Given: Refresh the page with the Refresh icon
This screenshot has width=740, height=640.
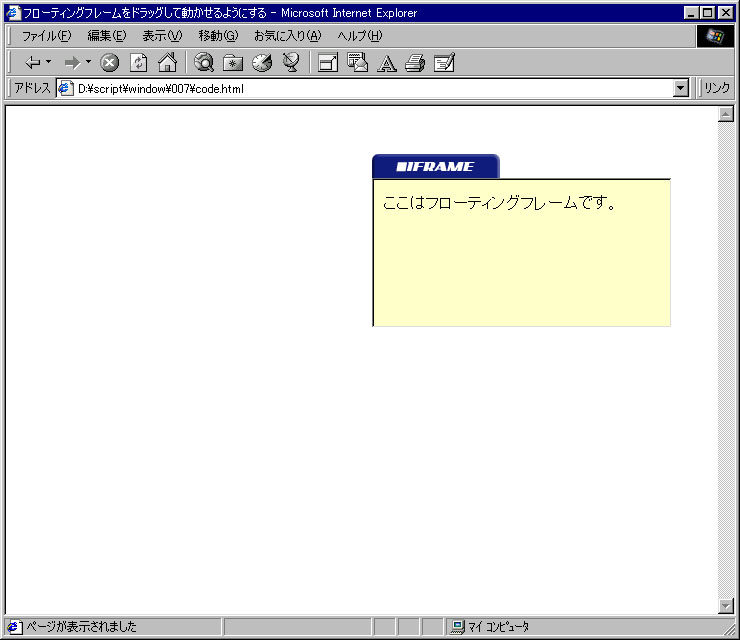Looking at the screenshot, I should [138, 62].
